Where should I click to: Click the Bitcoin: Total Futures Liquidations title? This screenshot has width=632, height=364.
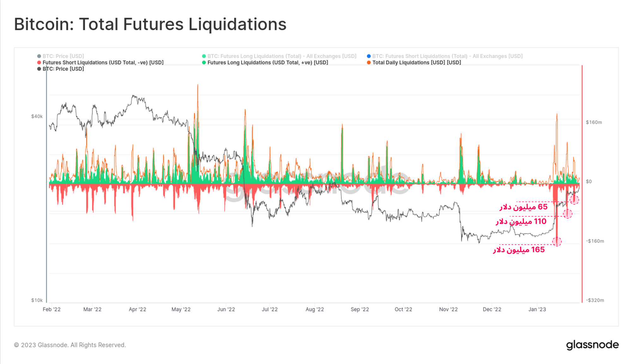coord(150,24)
